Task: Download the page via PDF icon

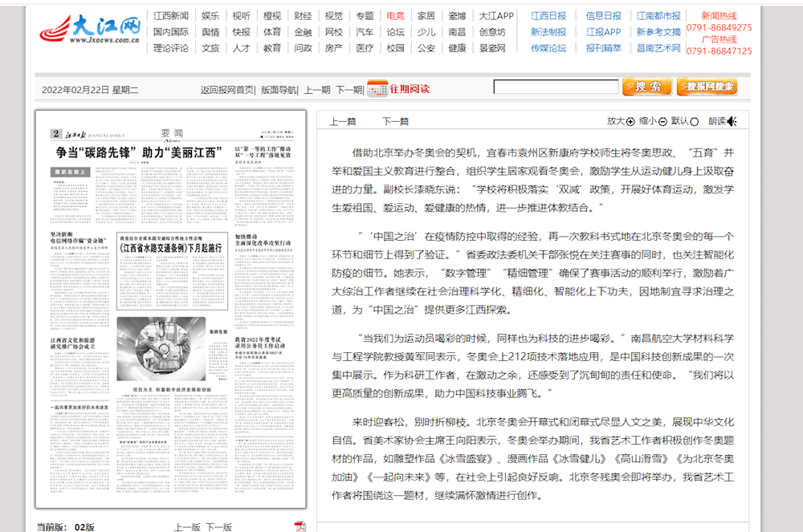Action: click(x=300, y=526)
